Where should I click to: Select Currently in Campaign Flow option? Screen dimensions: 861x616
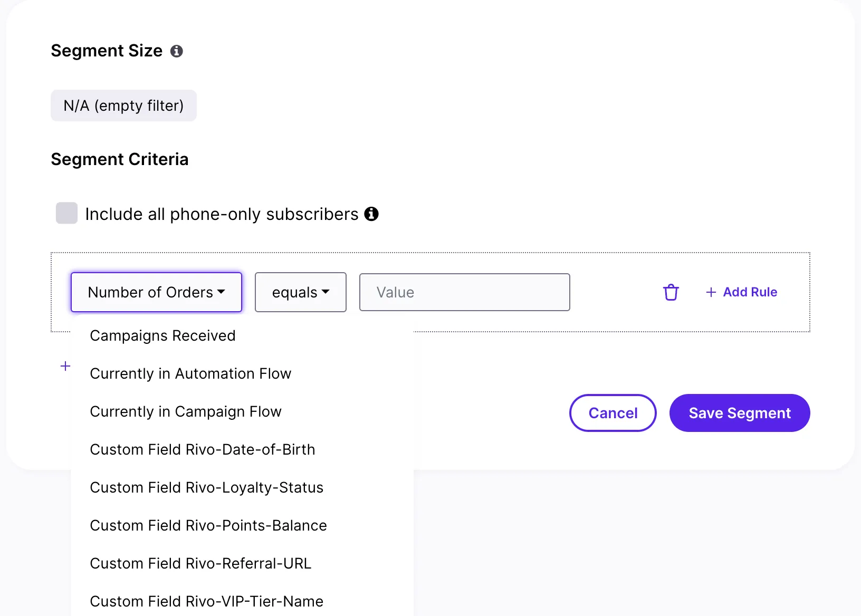click(186, 411)
